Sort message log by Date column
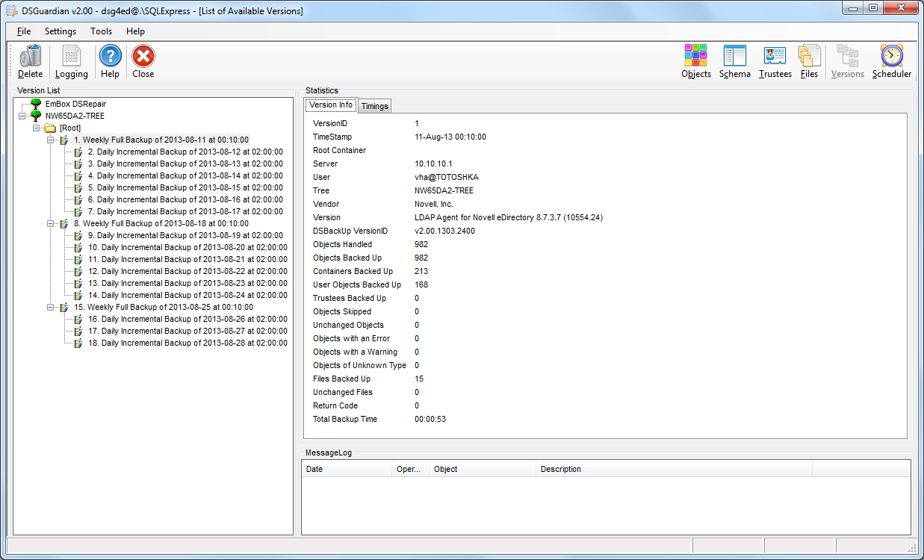This screenshot has width=924, height=560. pos(347,469)
